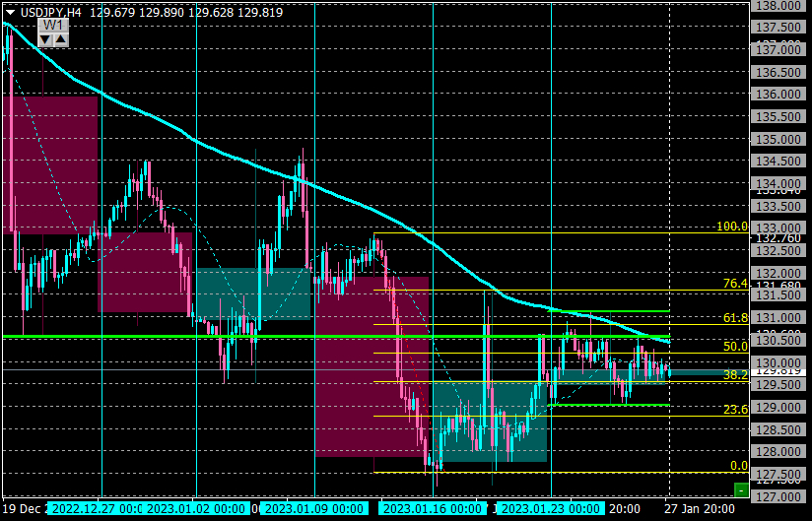This screenshot has width=812, height=521.
Task: Click the 2023.01.09 00:00 date marker label
Action: pyautogui.click(x=314, y=508)
